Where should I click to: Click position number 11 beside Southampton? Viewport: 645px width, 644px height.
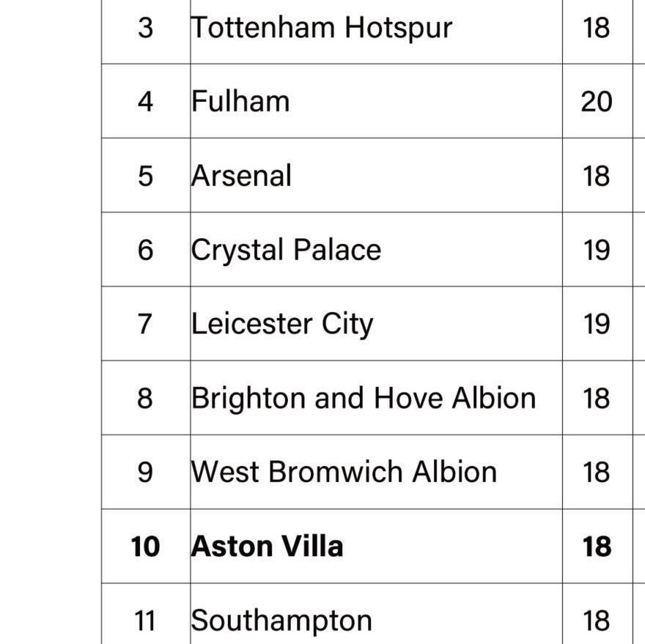point(145,621)
